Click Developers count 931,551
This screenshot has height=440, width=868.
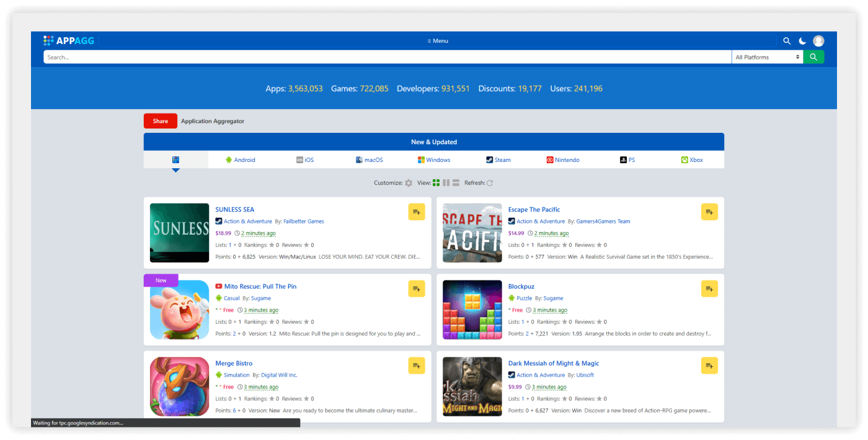point(456,89)
